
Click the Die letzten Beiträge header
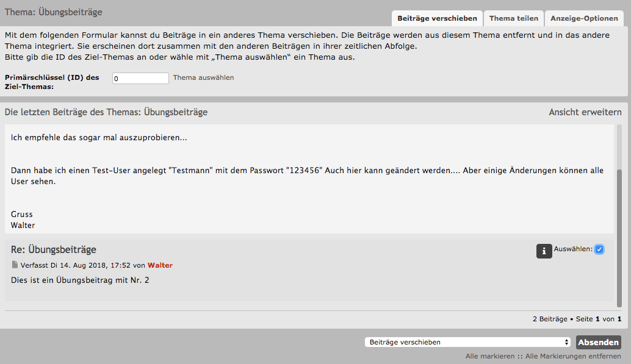[x=106, y=112]
